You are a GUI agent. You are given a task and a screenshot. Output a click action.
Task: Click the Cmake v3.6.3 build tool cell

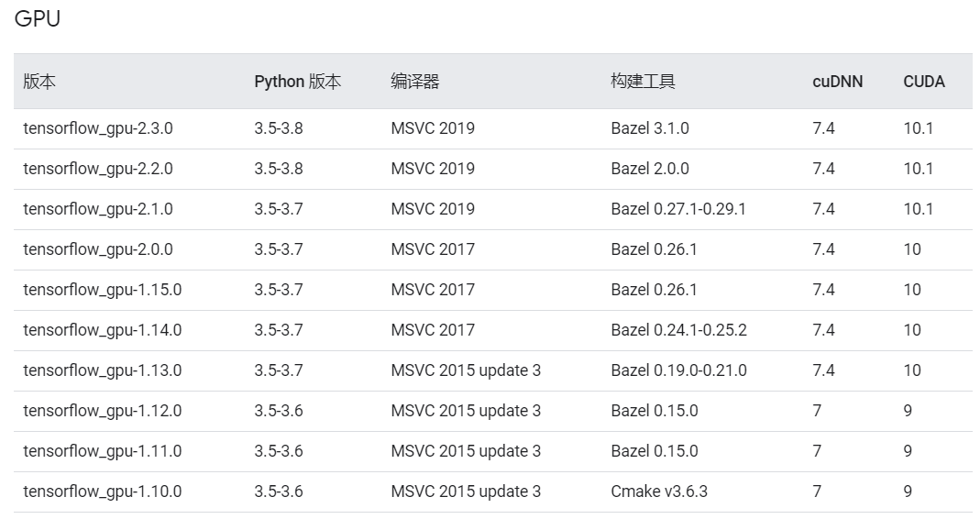(x=658, y=491)
